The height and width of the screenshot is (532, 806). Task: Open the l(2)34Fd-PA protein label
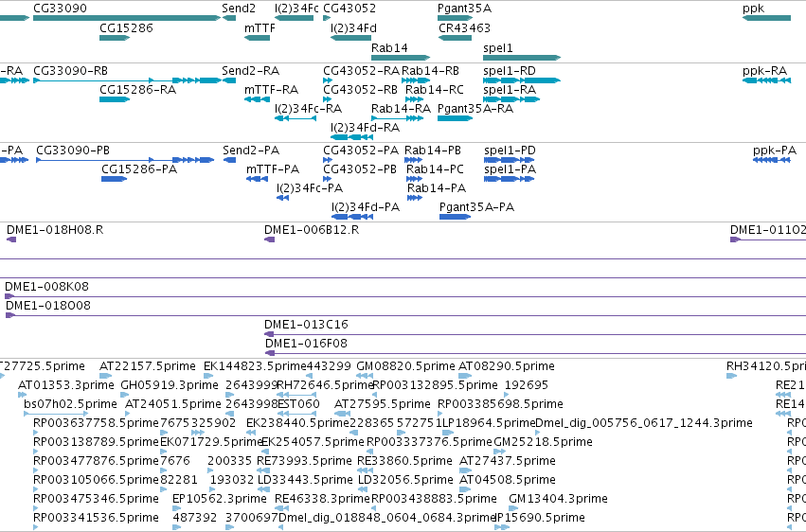pos(365,207)
